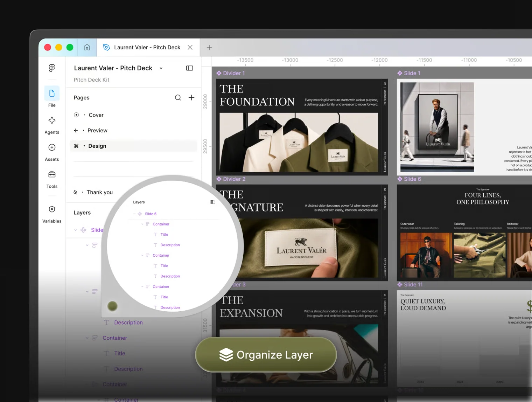The height and width of the screenshot is (402, 532).
Task: Click the Organize Layer button
Action: click(x=266, y=355)
